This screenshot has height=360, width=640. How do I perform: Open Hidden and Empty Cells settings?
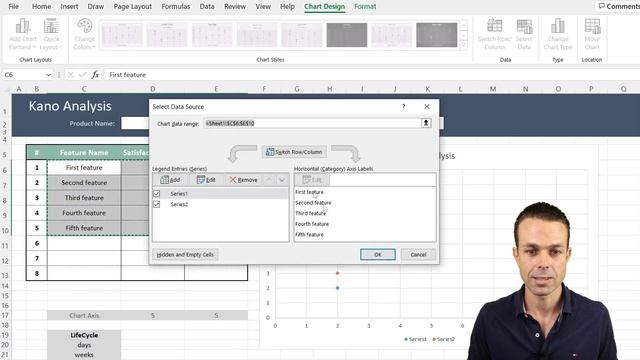pyautogui.click(x=185, y=254)
